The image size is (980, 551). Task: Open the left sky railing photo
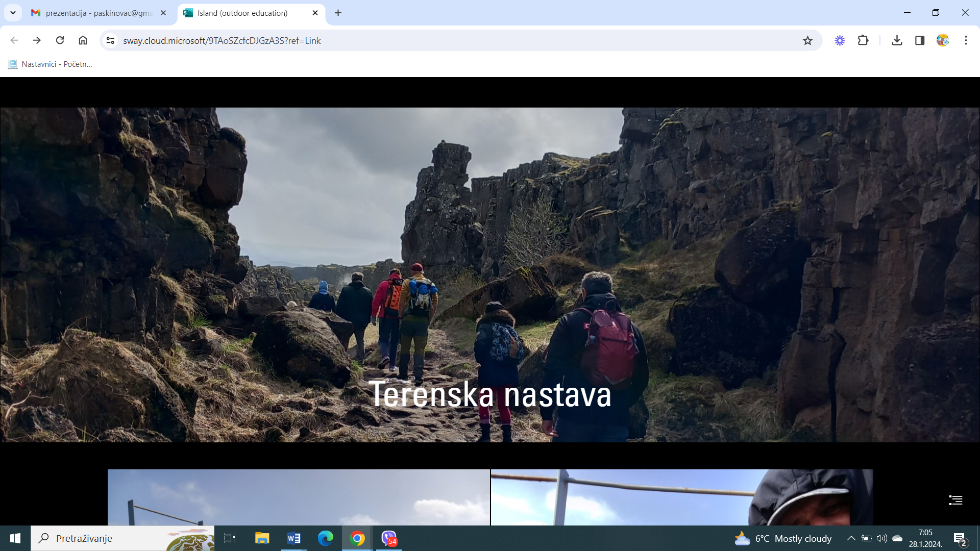(x=299, y=497)
